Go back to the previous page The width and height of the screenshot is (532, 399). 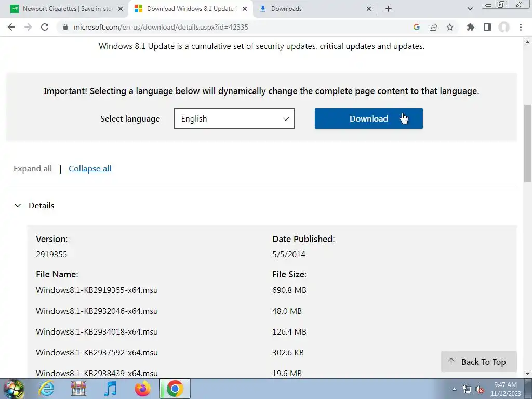(11, 27)
